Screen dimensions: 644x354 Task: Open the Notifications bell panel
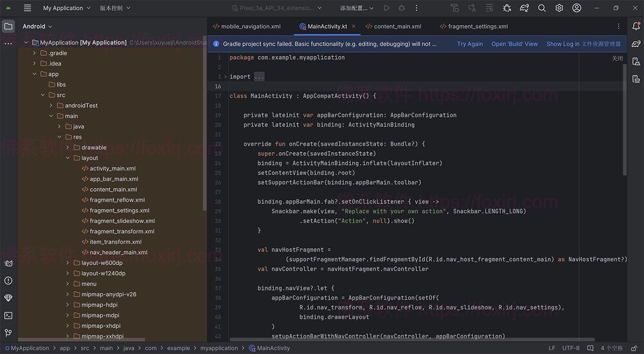click(x=636, y=26)
